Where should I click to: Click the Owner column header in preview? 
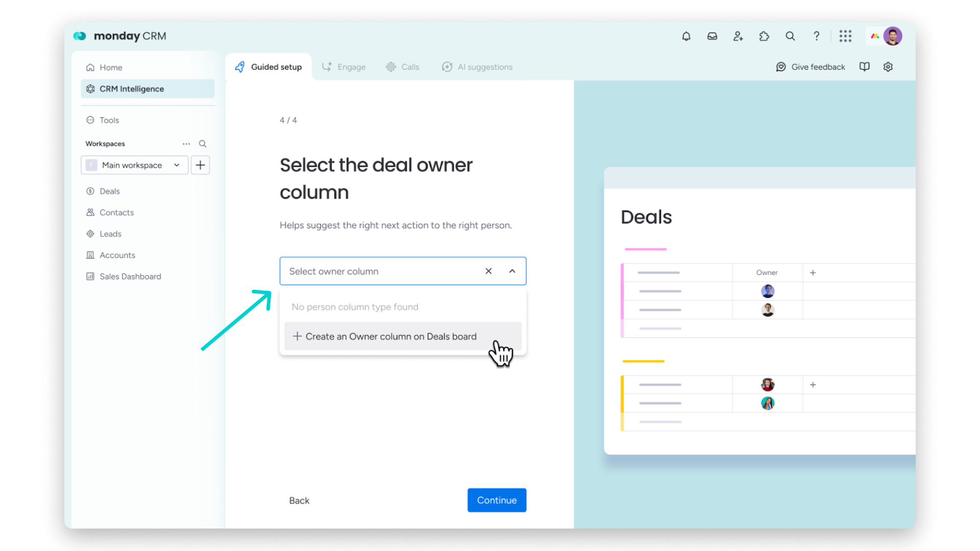click(x=767, y=273)
